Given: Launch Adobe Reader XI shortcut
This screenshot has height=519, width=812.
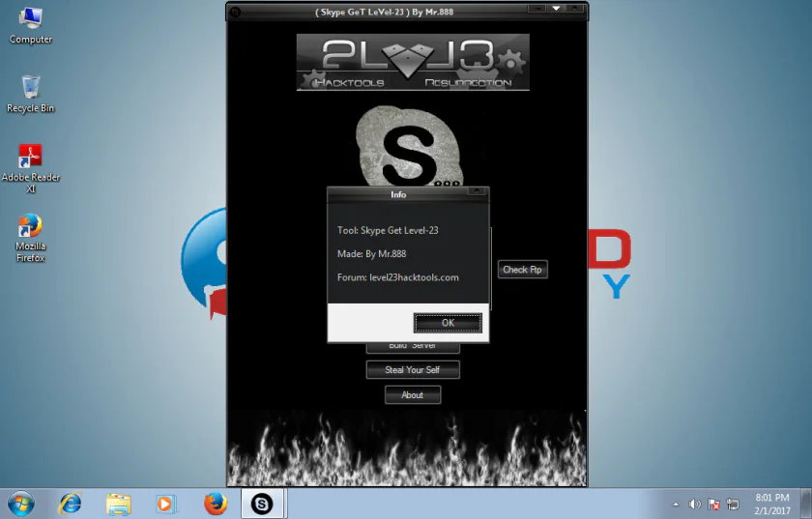Looking at the screenshot, I should pyautogui.click(x=31, y=169).
